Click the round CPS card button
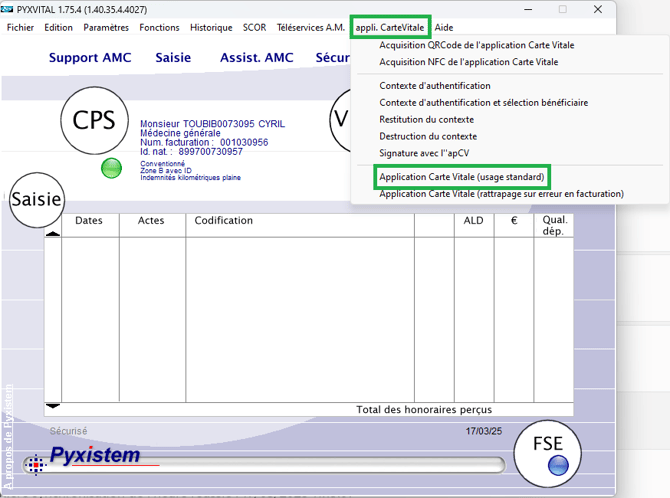670x498 pixels. coord(94,120)
